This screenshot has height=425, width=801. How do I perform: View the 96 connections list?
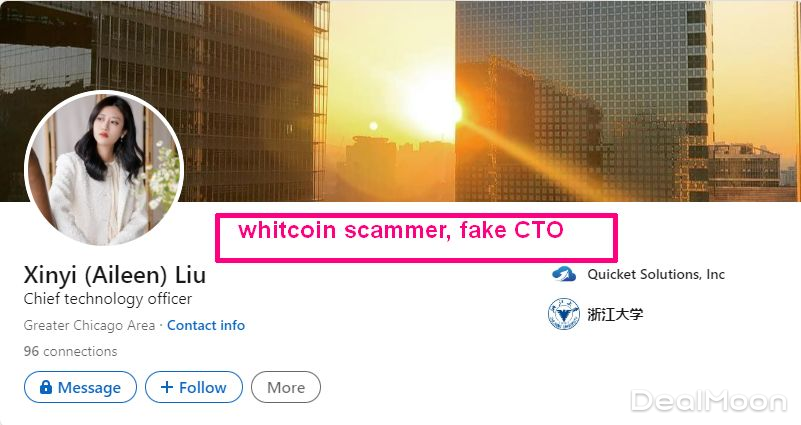pyautogui.click(x=70, y=351)
